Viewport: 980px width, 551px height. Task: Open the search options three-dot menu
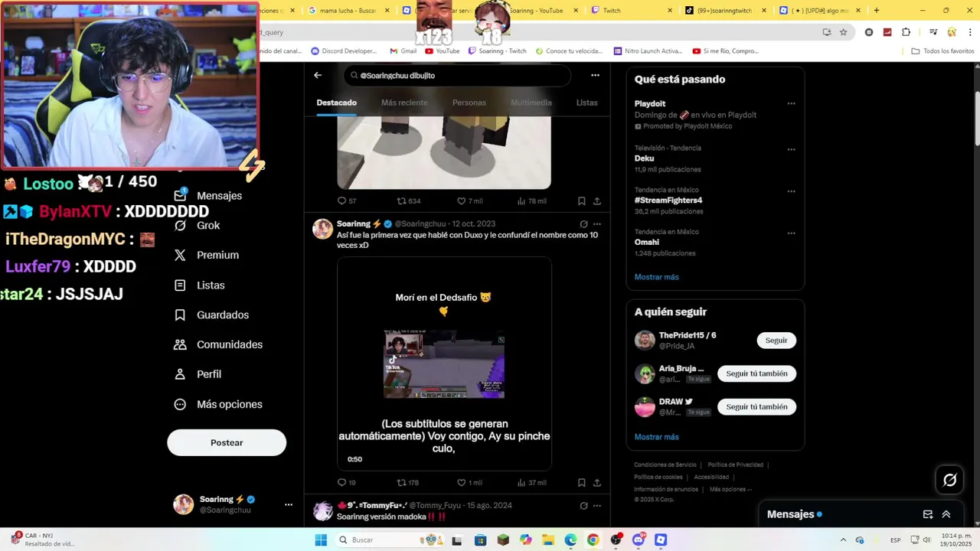click(595, 75)
